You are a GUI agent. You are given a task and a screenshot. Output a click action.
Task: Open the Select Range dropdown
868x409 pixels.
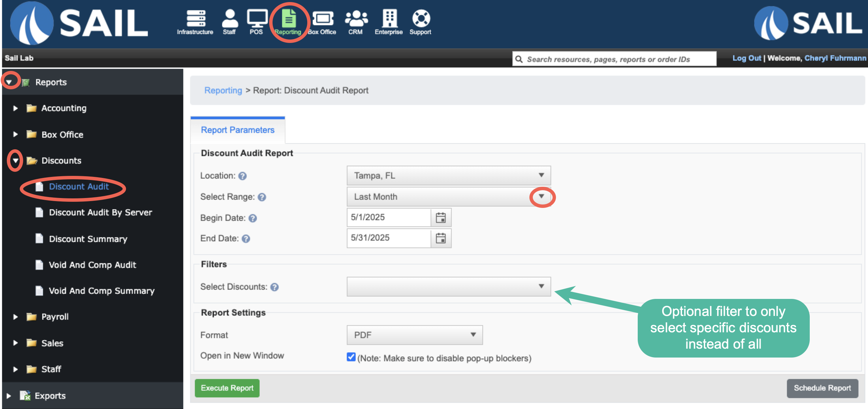[449, 197]
